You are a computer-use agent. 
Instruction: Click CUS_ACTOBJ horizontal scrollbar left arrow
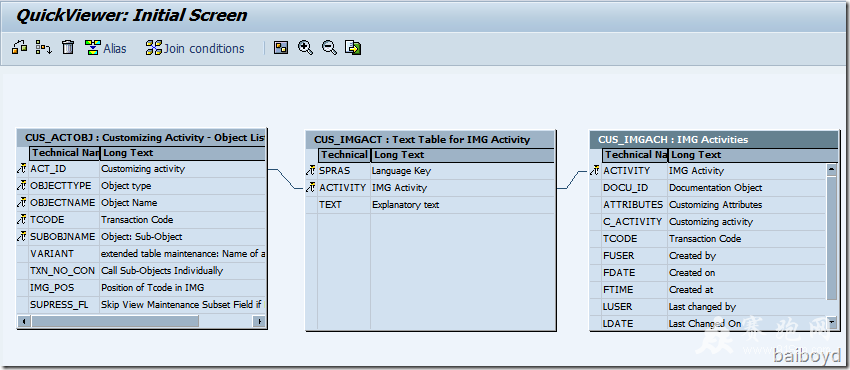(23, 321)
